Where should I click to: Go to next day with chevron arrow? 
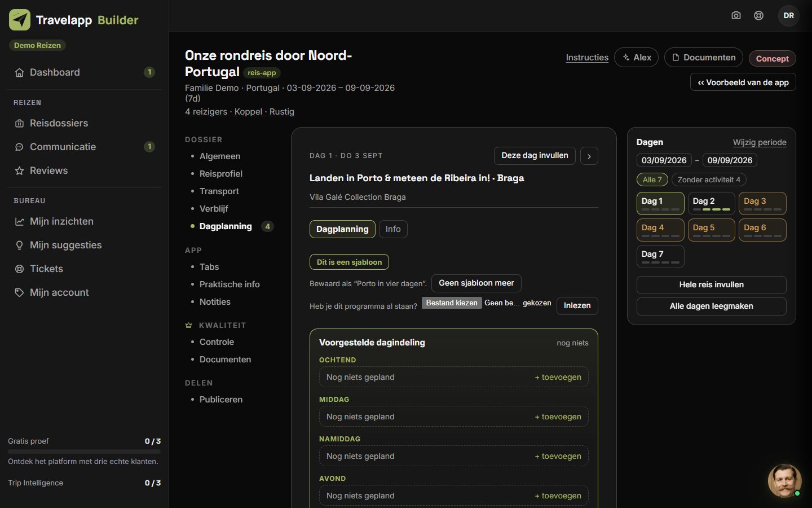(589, 156)
